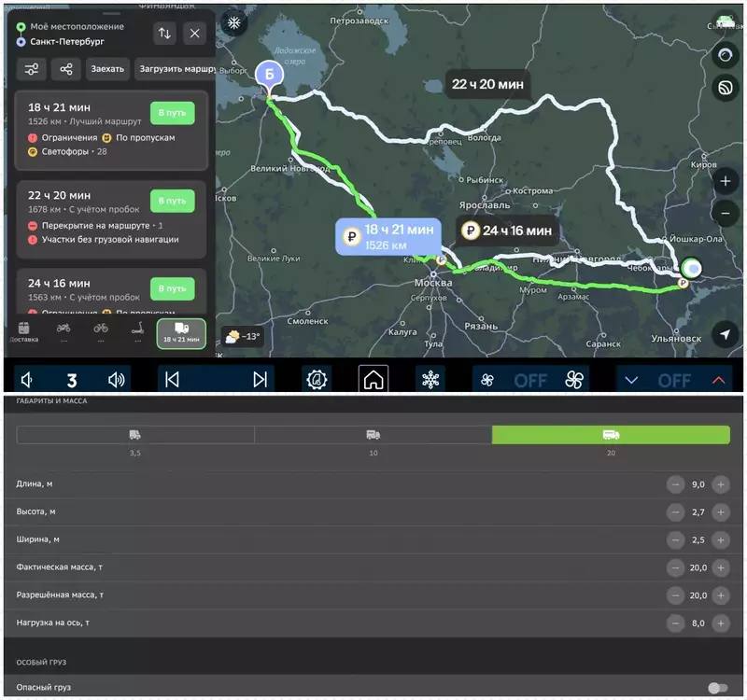Close the route planning panel
The height and width of the screenshot is (700, 747).
[x=195, y=34]
